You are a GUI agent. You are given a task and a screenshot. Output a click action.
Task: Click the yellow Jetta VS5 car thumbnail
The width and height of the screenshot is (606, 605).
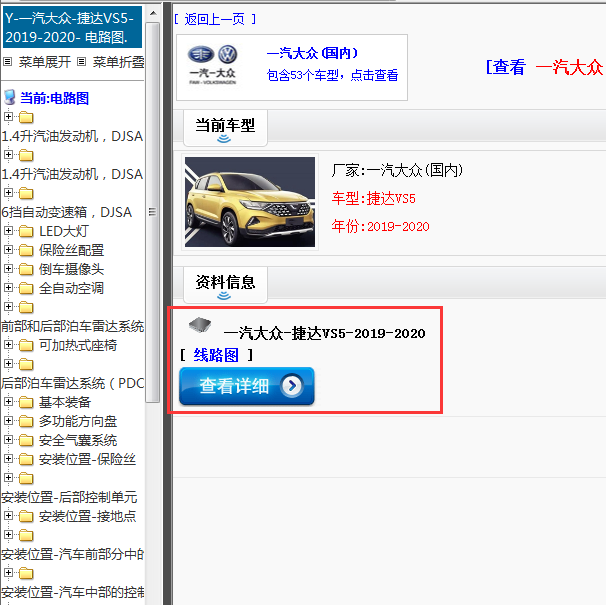pos(250,202)
